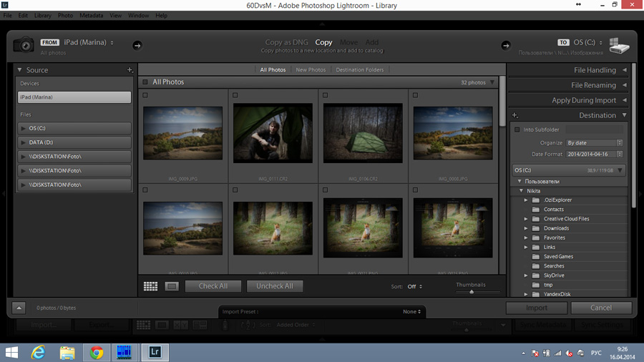Open Lightroom from the Windows taskbar
This screenshot has width=644, height=362.
pyautogui.click(x=155, y=352)
